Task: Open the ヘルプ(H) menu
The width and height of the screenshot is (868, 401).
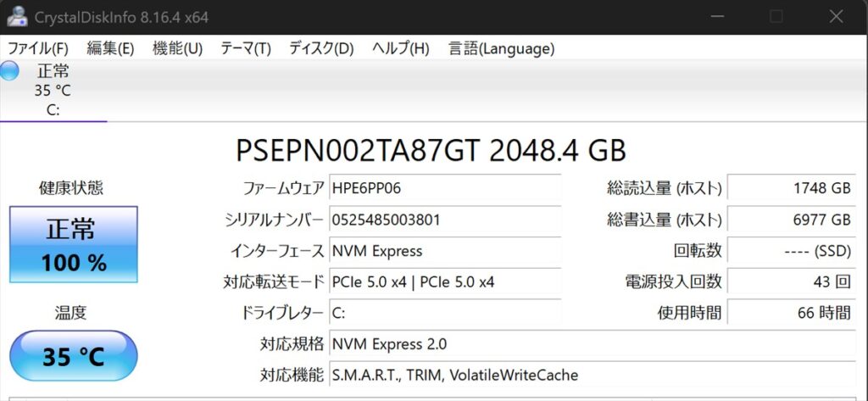Action: click(x=400, y=48)
